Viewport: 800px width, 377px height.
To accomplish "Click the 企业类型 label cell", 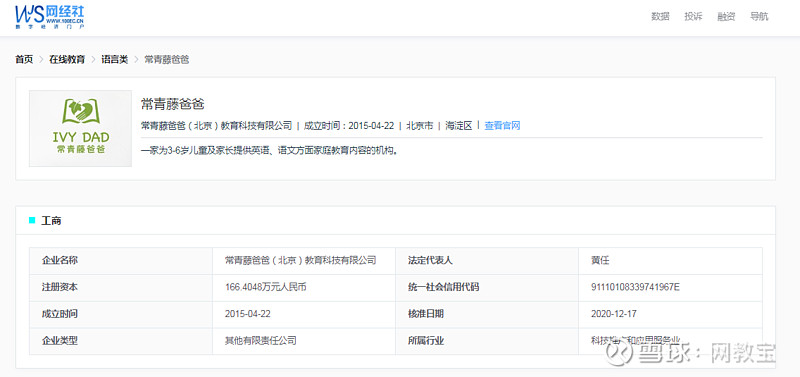I will [x=121, y=341].
